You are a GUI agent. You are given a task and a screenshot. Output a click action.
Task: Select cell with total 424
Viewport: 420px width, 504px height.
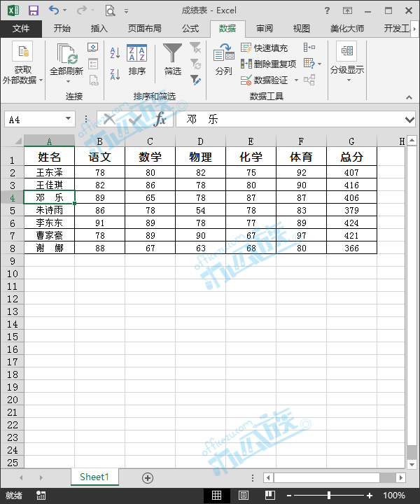point(351,223)
